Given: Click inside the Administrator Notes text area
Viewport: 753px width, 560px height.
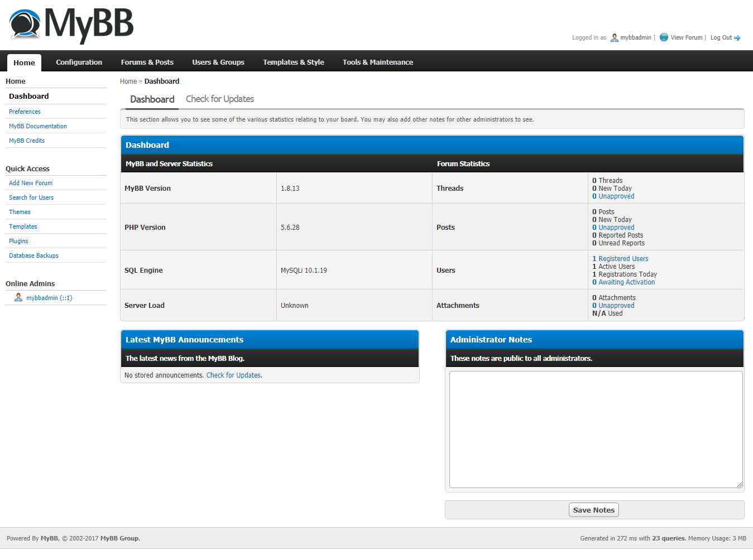Looking at the screenshot, I should pyautogui.click(x=596, y=429).
